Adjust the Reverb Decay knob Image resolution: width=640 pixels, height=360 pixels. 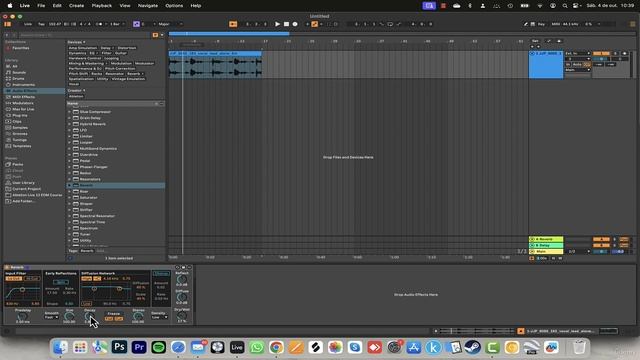pos(89,316)
